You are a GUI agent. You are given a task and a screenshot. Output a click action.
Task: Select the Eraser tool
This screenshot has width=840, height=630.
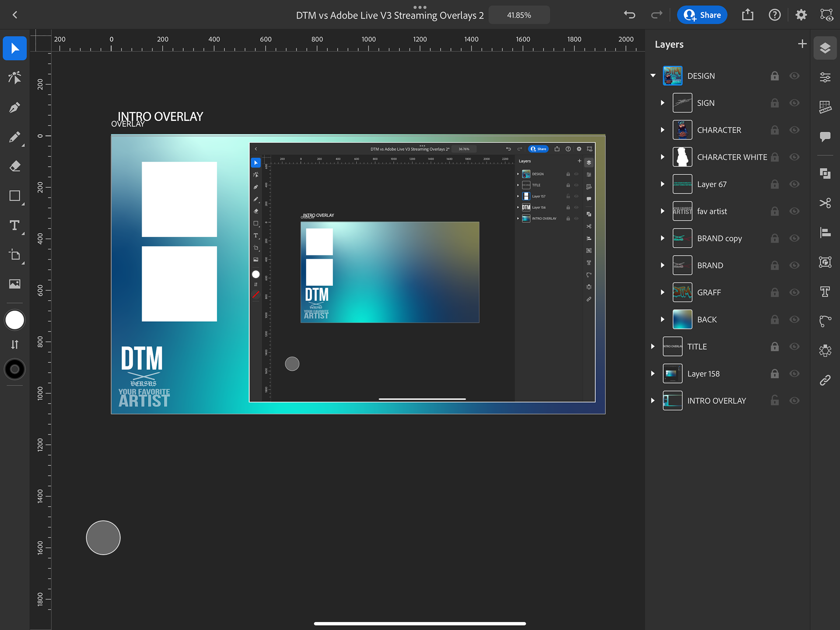point(15,166)
